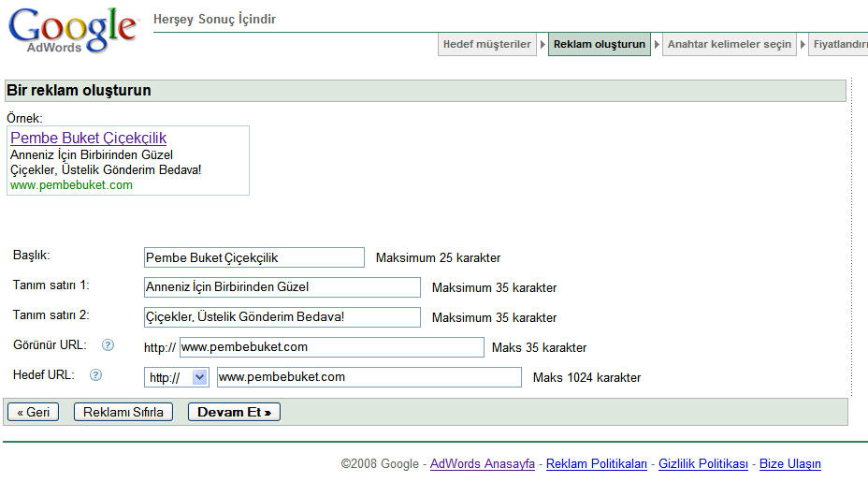This screenshot has width=868, height=497.
Task: Click the Pembe Buket Çiçekçilik example ad title
Action: pyautogui.click(x=89, y=138)
